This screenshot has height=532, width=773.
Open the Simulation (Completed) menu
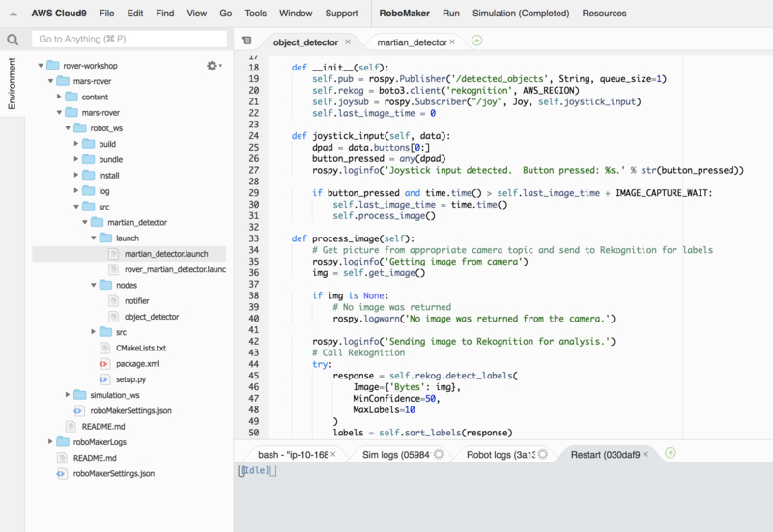521,14
